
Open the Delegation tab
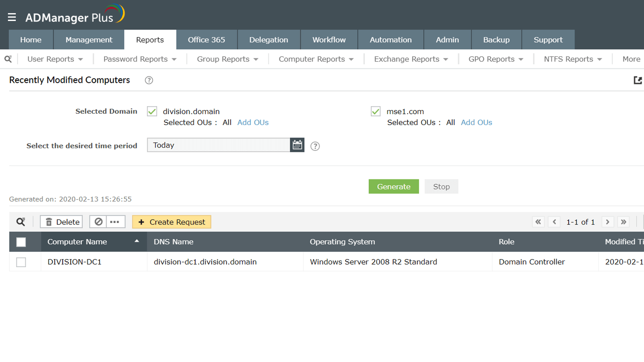(x=269, y=40)
